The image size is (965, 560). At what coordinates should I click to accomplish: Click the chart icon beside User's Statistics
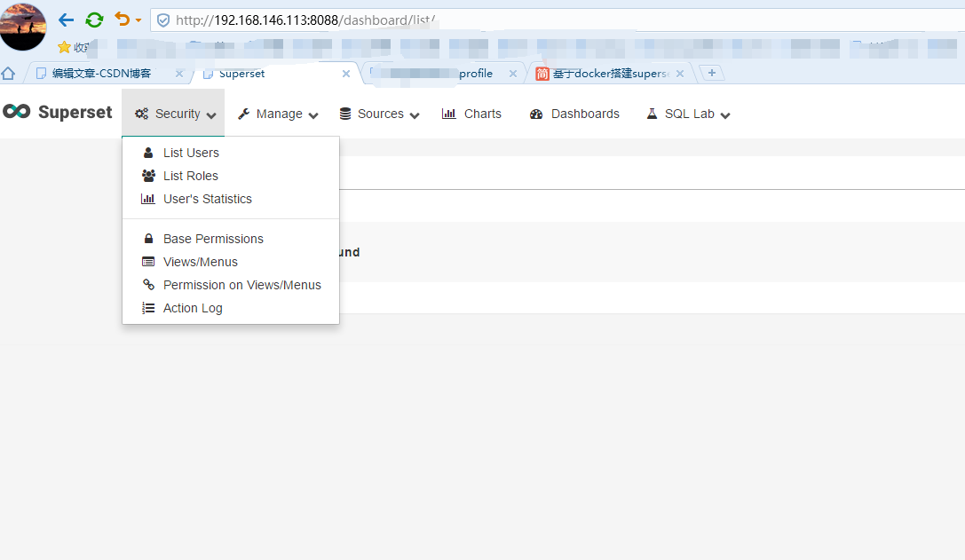147,198
